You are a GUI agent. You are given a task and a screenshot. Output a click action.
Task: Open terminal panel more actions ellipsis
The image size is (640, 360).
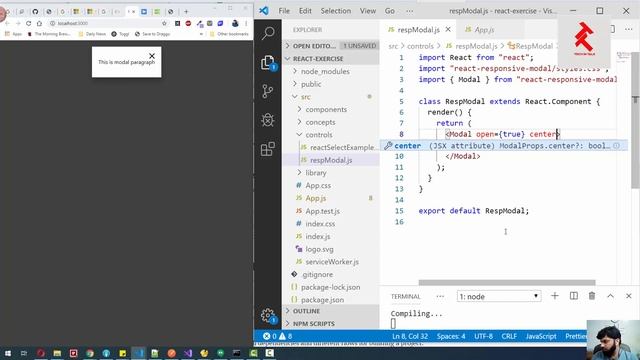(x=440, y=296)
